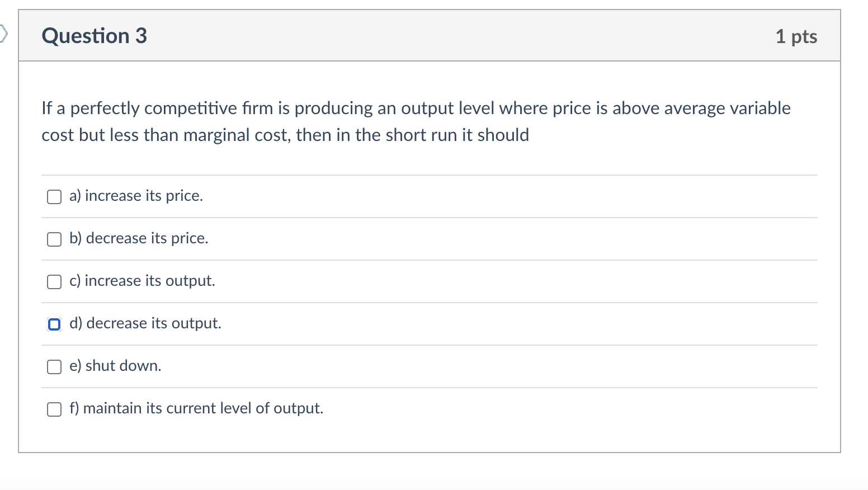The image size is (868, 490).
Task: Toggle the highlighted 'd) decrease its output' checkbox
Action: (54, 324)
